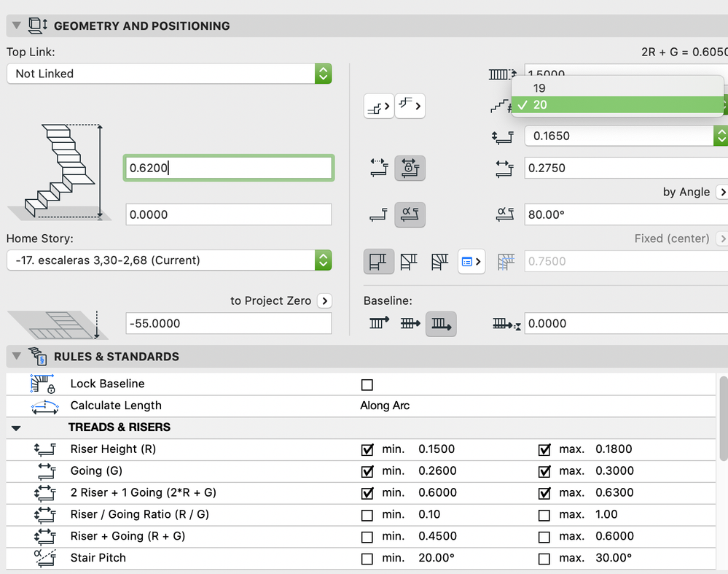Choose 19 in the risers popup list
The image size is (728, 574).
617,88
